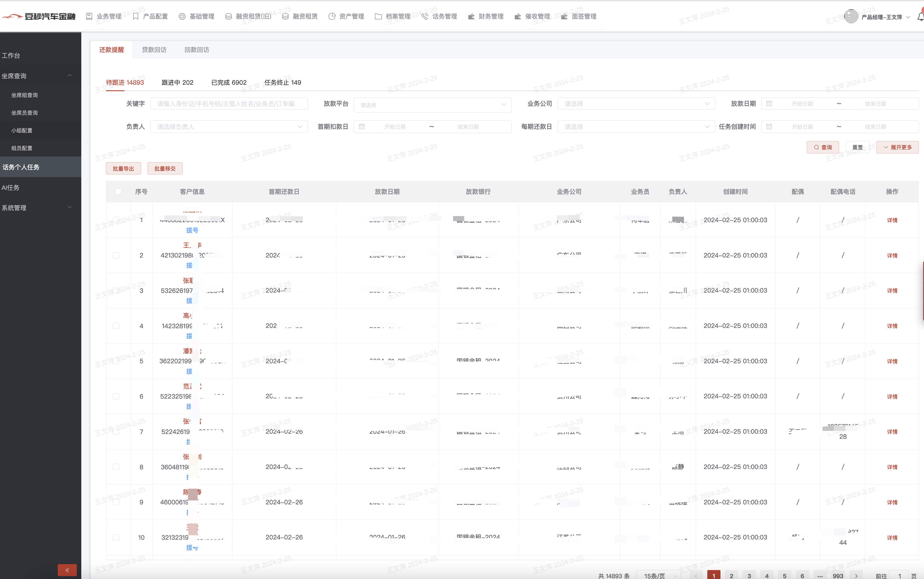Open the 放款平台 dropdown

[432, 105]
